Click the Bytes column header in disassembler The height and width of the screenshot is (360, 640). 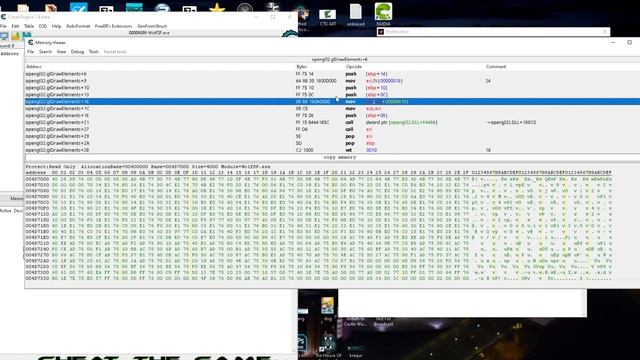click(x=302, y=67)
